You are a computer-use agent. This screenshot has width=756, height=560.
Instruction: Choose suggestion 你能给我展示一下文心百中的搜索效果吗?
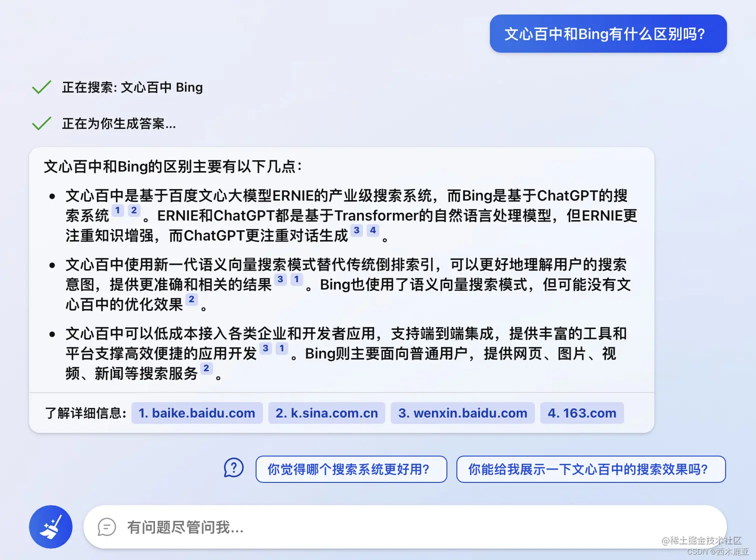591,469
